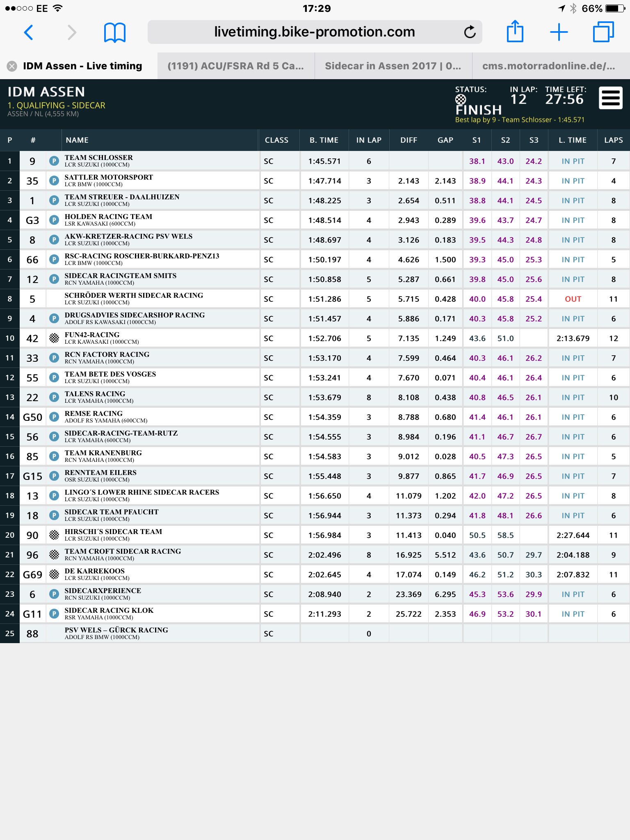Screen dimensions: 630x840
Task: Tap the livetiming.bike-promotion.com address field
Action: (315, 32)
